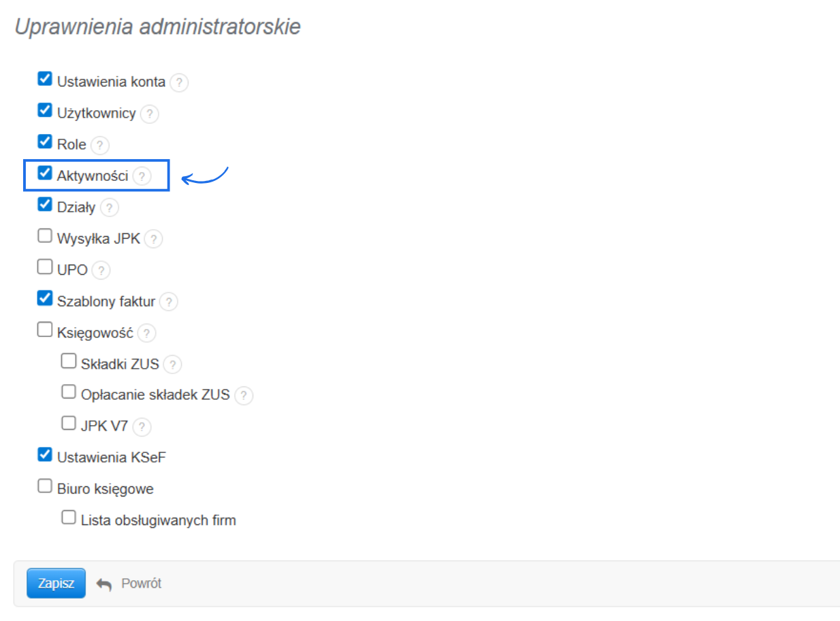Open help icon beside Działy
The height and width of the screenshot is (621, 840).
click(x=109, y=208)
